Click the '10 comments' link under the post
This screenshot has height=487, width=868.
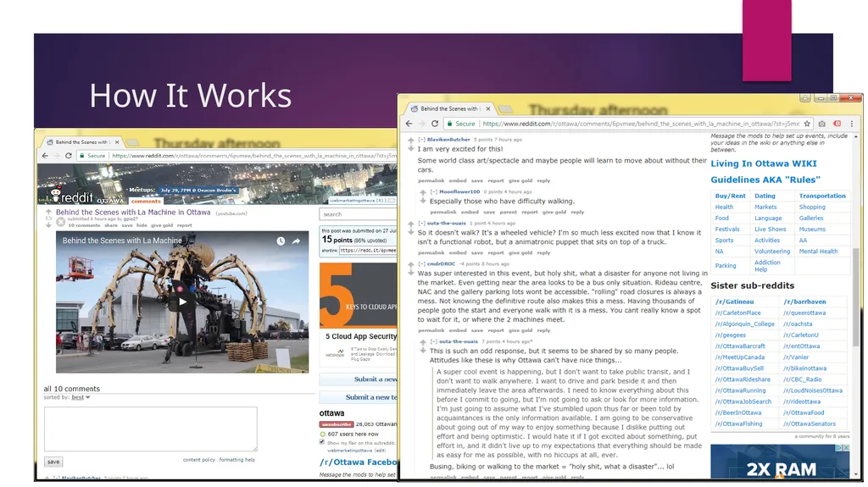tap(84, 225)
